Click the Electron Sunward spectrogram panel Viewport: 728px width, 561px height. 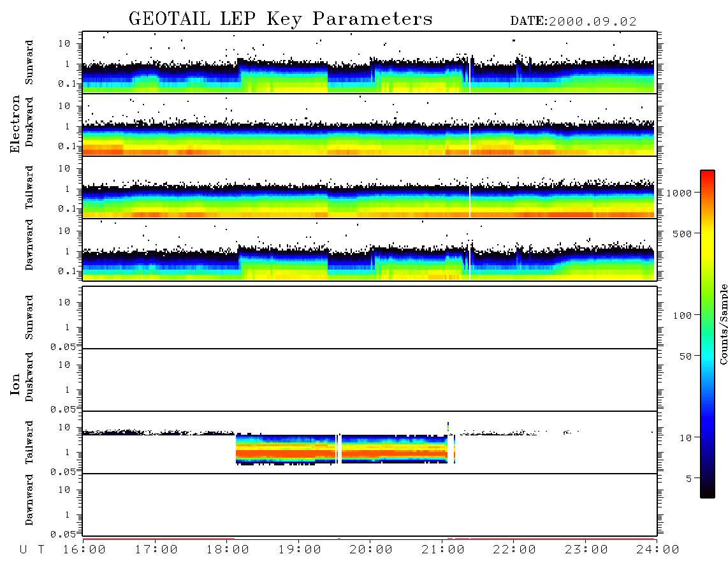pyautogui.click(x=370, y=62)
